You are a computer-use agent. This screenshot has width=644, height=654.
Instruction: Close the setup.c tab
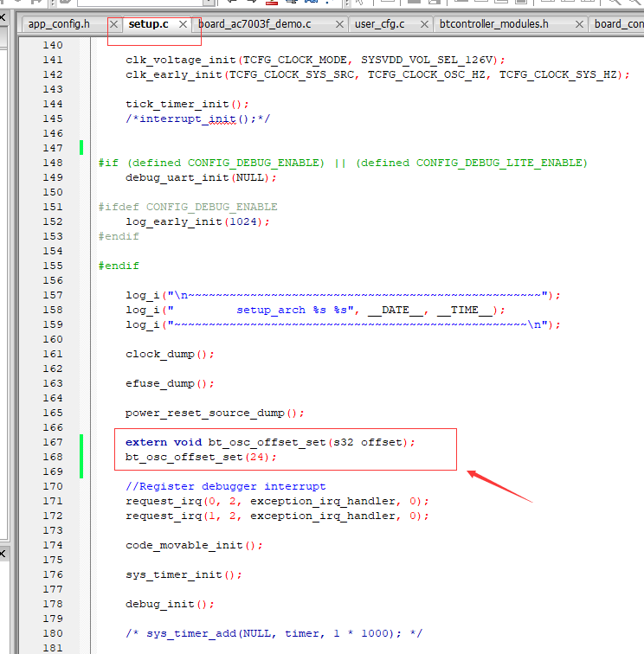[x=183, y=24]
